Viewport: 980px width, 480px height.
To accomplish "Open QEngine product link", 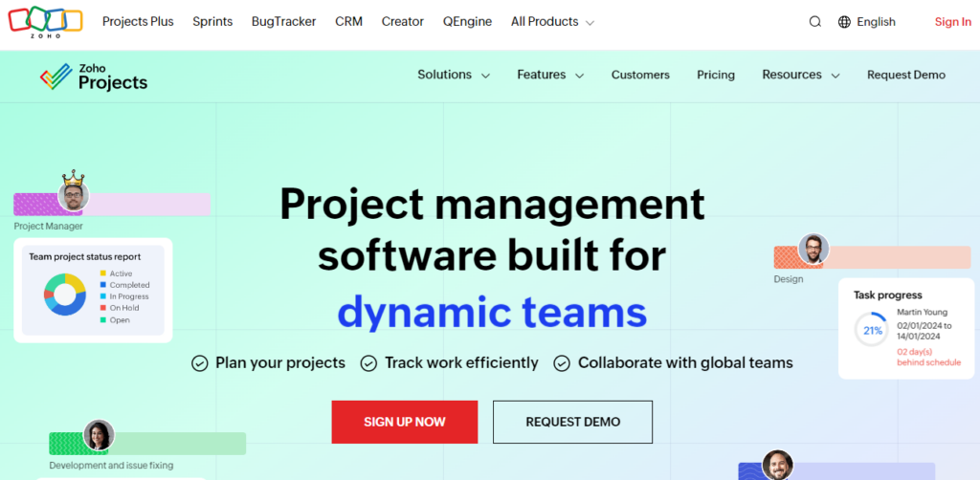I will 467,22.
